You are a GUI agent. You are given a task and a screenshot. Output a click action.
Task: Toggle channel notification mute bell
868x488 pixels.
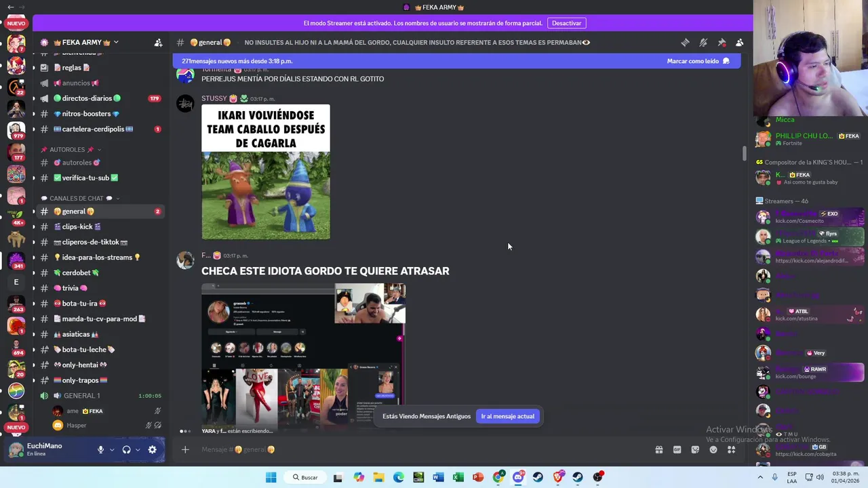703,42
